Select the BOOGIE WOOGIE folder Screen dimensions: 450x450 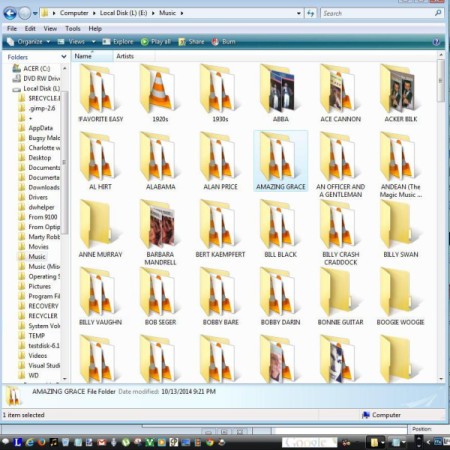pyautogui.click(x=401, y=297)
